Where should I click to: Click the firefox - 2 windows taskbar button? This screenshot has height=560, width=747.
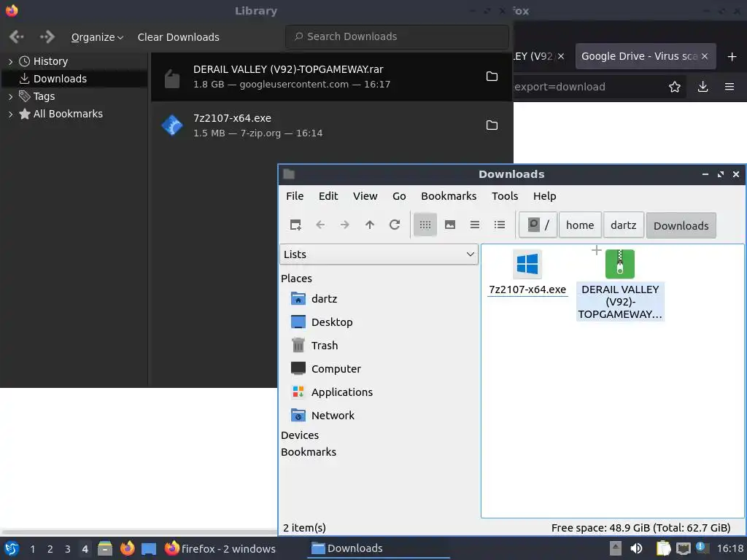click(220, 548)
